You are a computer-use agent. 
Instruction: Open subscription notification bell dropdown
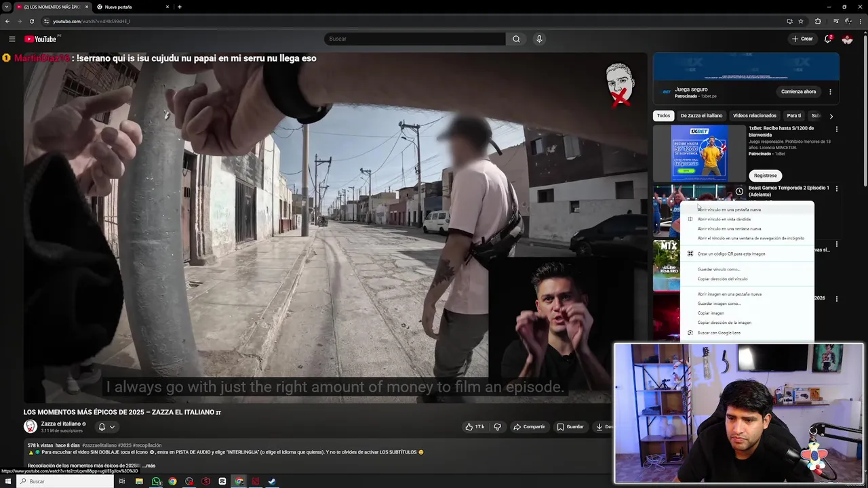click(x=106, y=427)
